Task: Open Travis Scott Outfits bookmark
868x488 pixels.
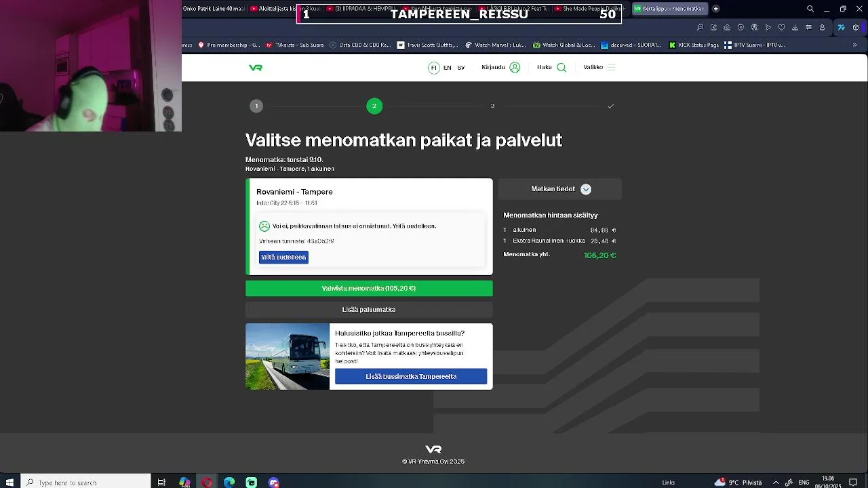Action: coord(428,45)
